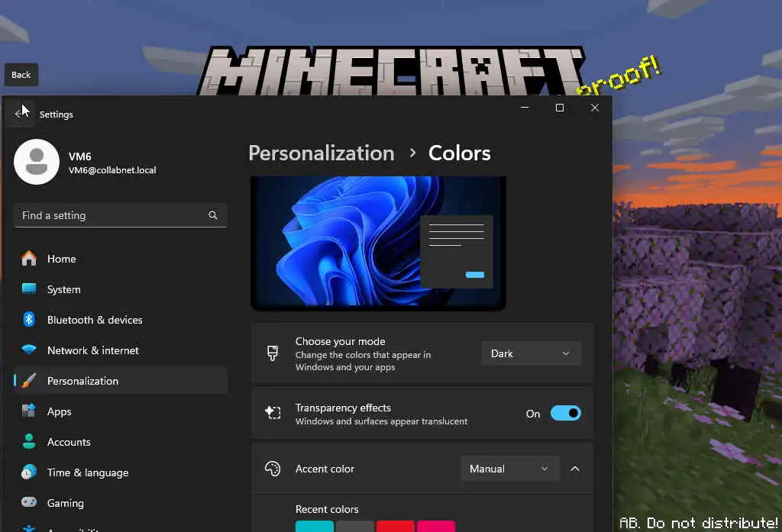The image size is (782, 532).
Task: Go to Network & internet
Action: pos(121,350)
